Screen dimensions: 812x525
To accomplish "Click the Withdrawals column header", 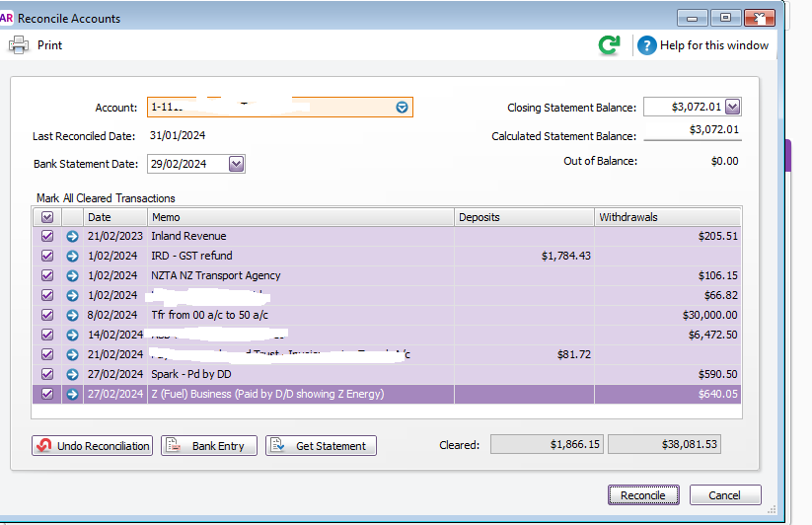I will click(667, 217).
